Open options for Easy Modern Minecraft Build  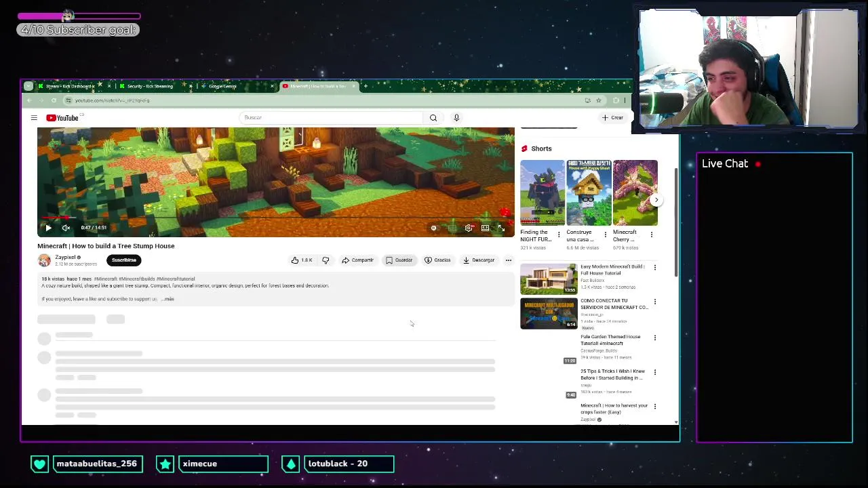[654, 267]
